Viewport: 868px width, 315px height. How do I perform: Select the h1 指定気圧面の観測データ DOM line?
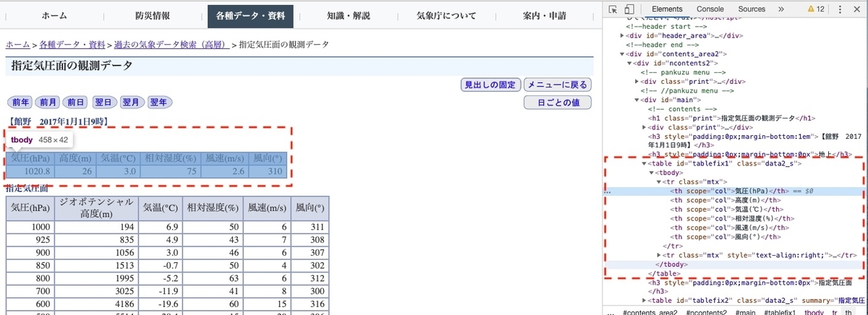click(x=731, y=118)
